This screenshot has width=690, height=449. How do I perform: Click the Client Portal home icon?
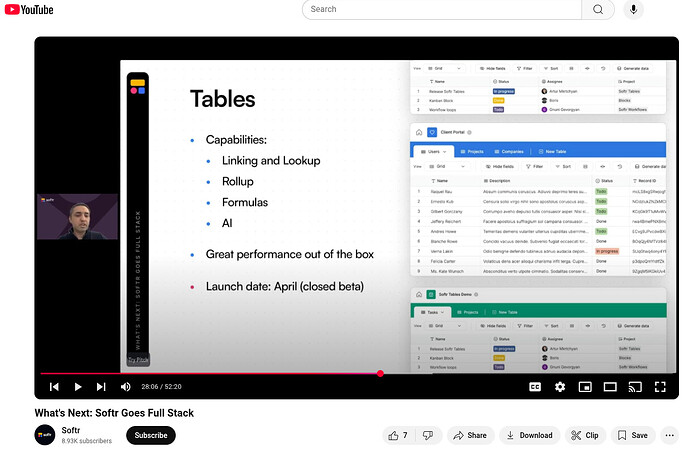point(419,132)
